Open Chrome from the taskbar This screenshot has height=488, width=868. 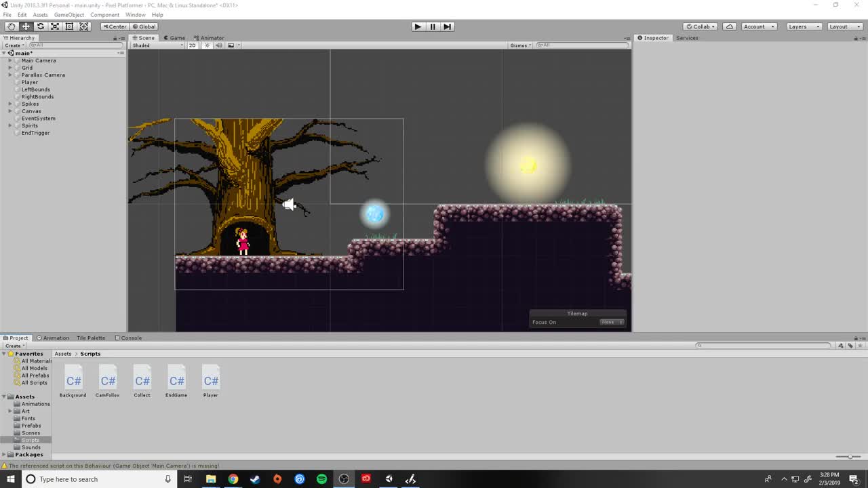point(233,479)
